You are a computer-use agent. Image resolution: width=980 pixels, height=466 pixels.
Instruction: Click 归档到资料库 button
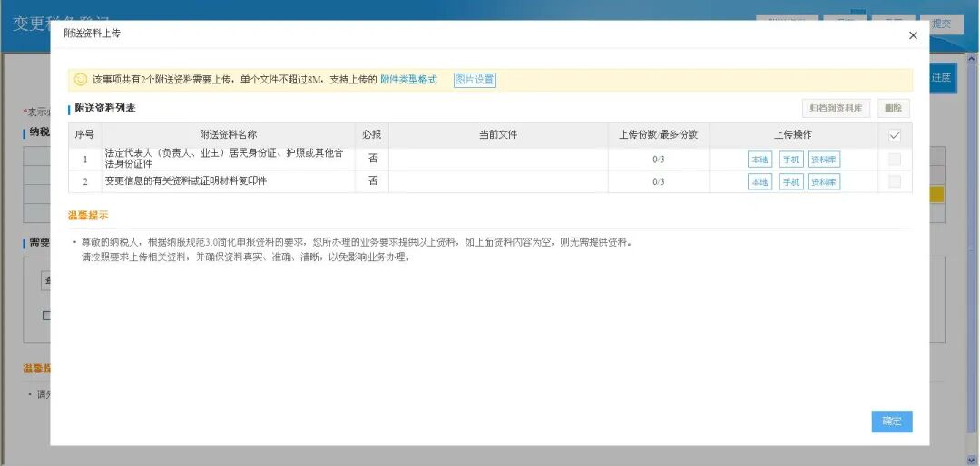[836, 108]
